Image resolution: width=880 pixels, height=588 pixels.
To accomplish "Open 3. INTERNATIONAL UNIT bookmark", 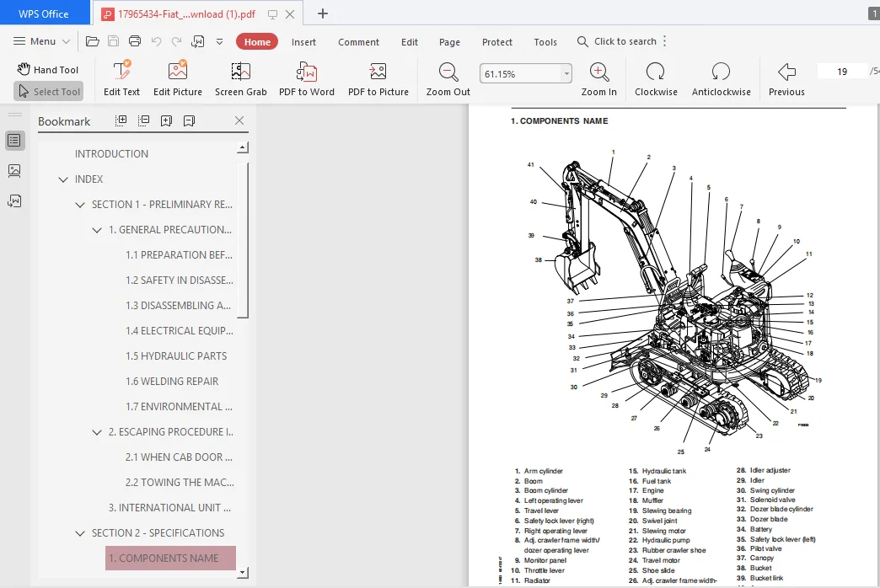I will (x=169, y=507).
